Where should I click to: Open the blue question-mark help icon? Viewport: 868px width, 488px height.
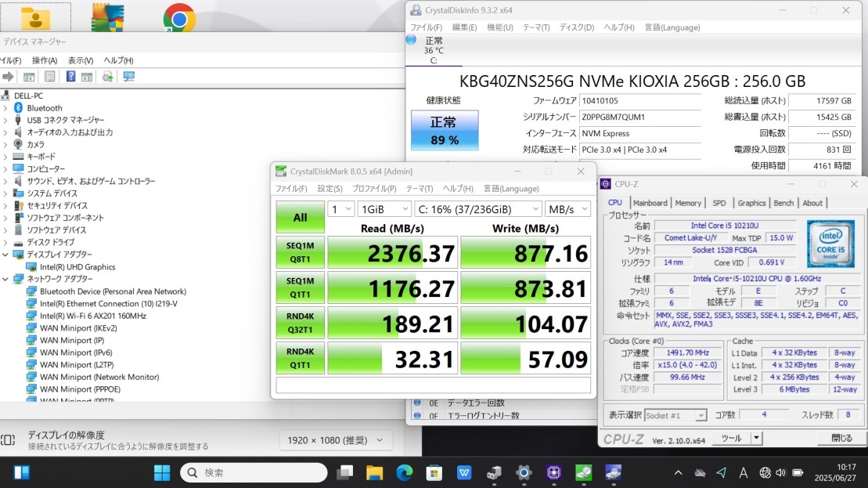pyautogui.click(x=71, y=77)
